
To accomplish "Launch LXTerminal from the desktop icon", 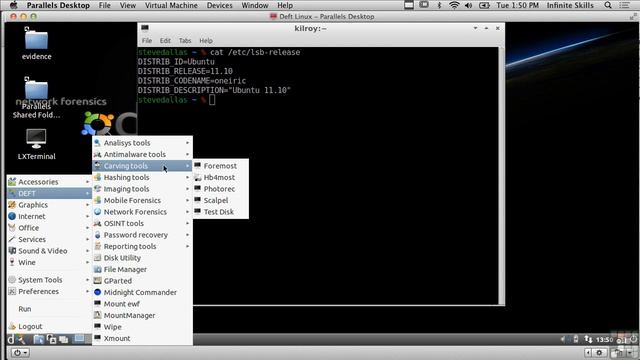I will [36, 144].
